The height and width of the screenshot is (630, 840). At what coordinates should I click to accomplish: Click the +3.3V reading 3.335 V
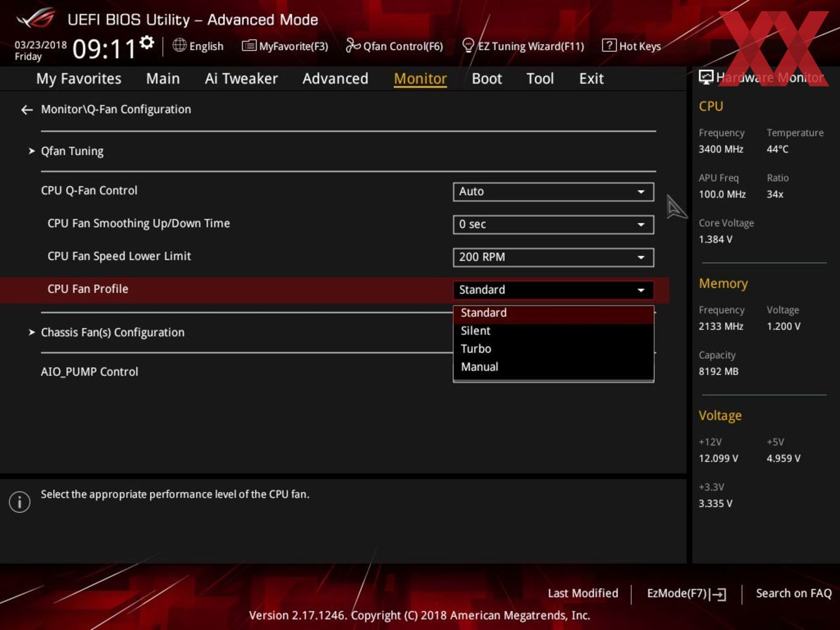(x=715, y=504)
